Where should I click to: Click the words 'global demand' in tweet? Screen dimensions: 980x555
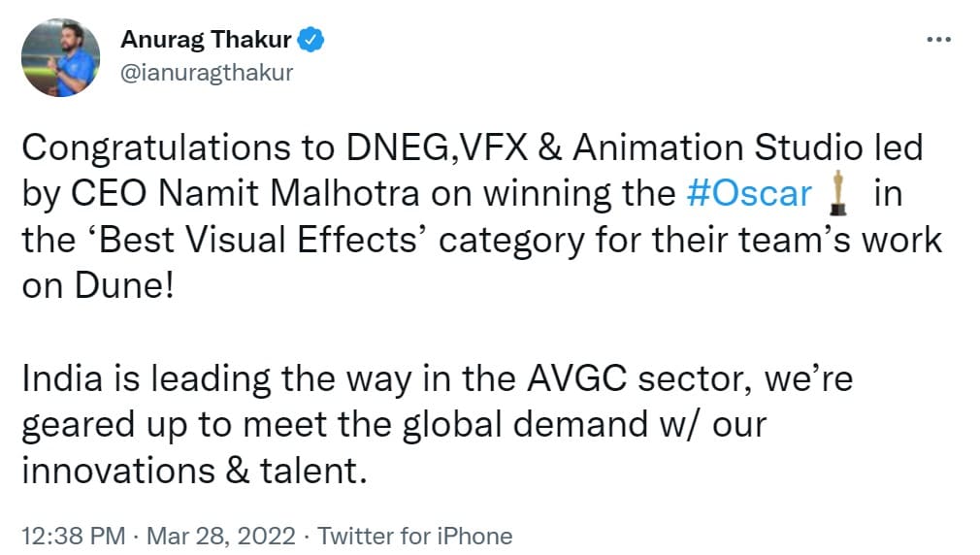coord(525,424)
